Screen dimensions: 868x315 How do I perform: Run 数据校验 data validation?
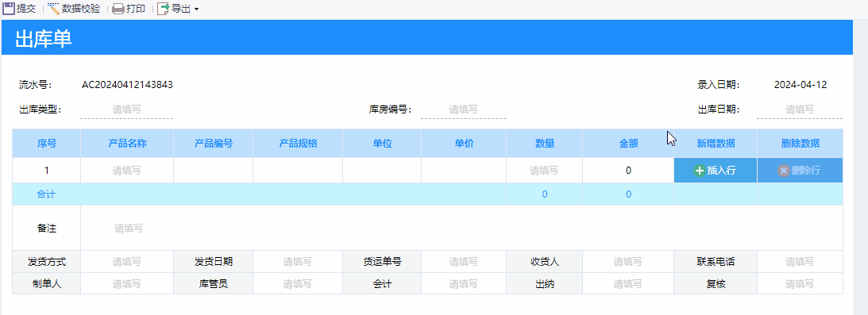point(81,8)
